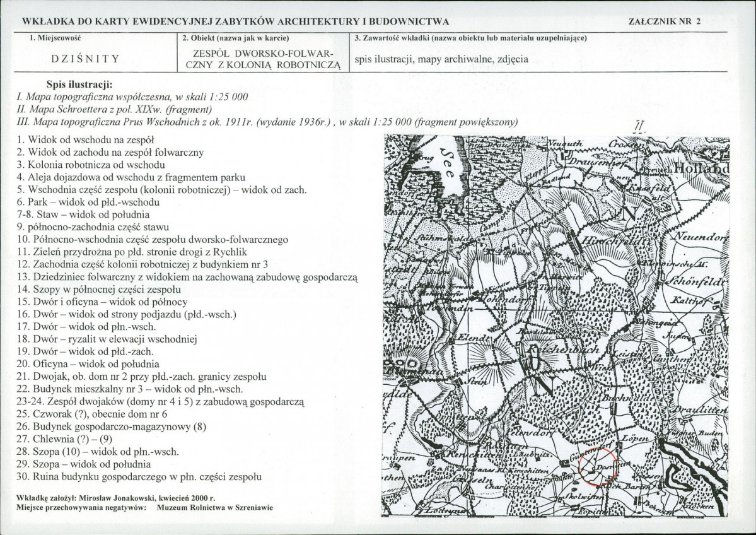This screenshot has width=756, height=535.
Task: Click item '1. Widok od wschodu na zespół'
Action: [x=85, y=140]
